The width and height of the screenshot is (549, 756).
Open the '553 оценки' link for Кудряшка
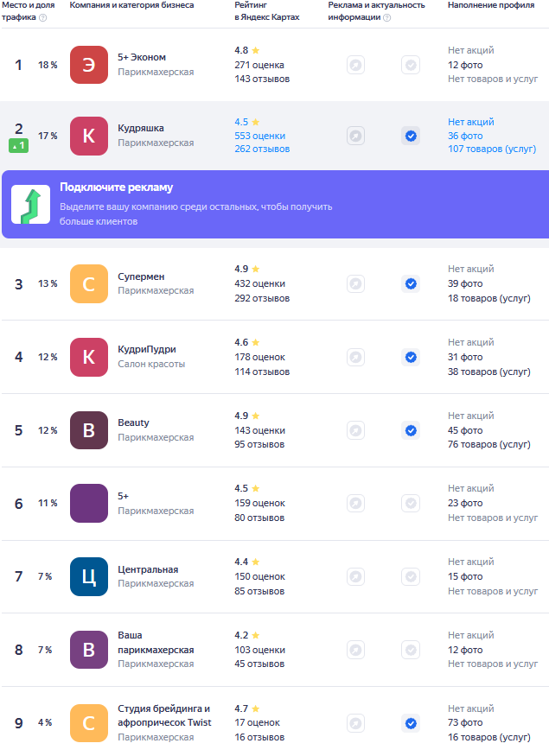click(260, 136)
